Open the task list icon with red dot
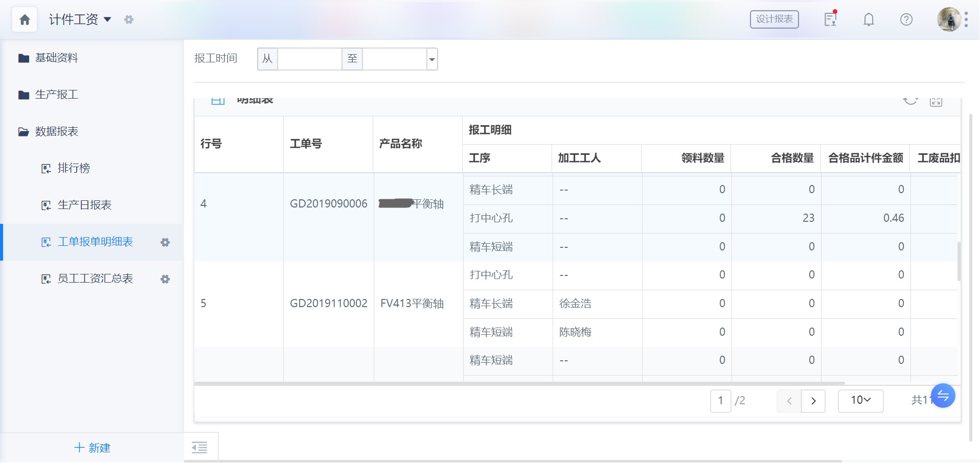980x463 pixels. pos(831,19)
